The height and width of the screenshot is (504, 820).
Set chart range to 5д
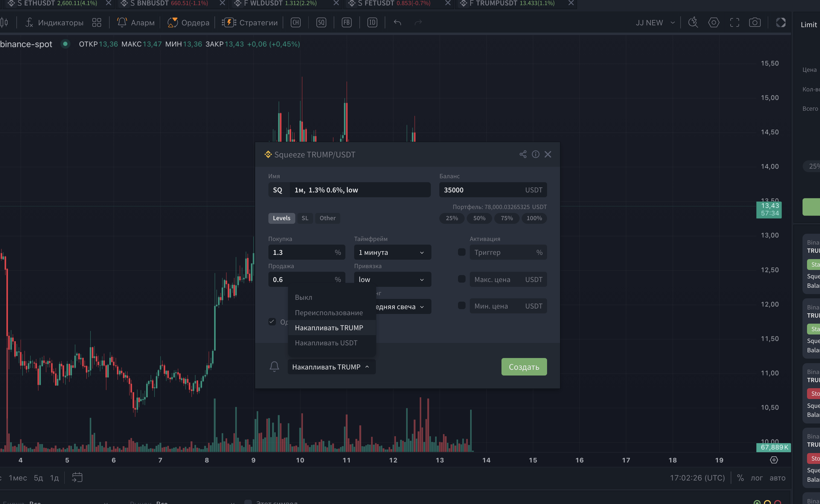tap(38, 478)
